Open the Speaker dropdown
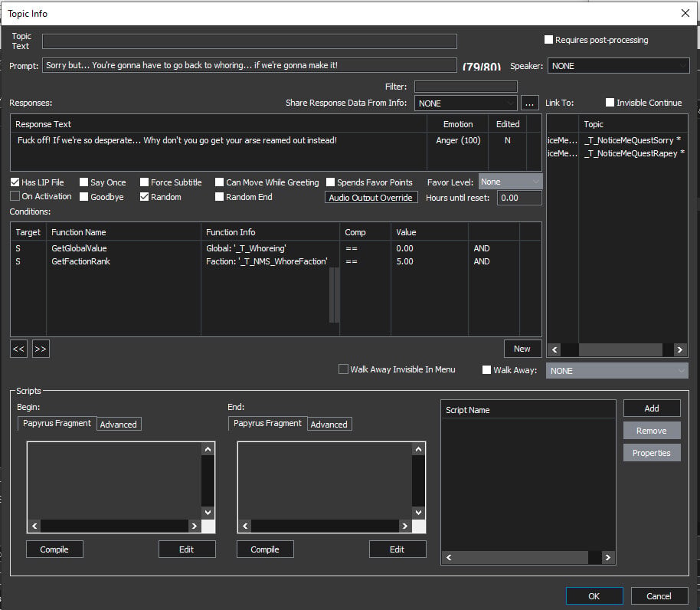This screenshot has width=700, height=610. click(618, 66)
